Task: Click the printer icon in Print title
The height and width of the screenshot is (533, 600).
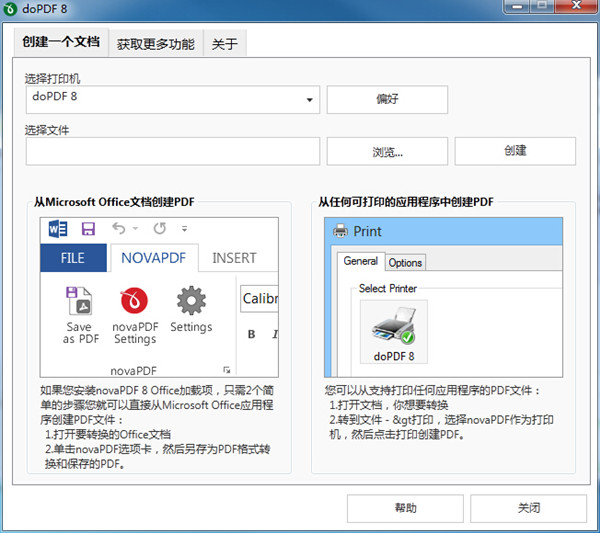Action: [x=340, y=231]
